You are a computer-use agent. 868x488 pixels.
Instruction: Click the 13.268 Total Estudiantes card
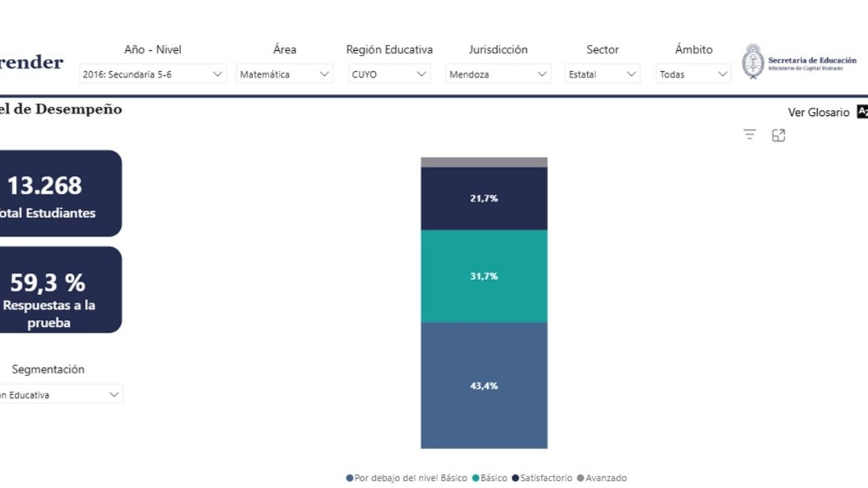tap(54, 194)
